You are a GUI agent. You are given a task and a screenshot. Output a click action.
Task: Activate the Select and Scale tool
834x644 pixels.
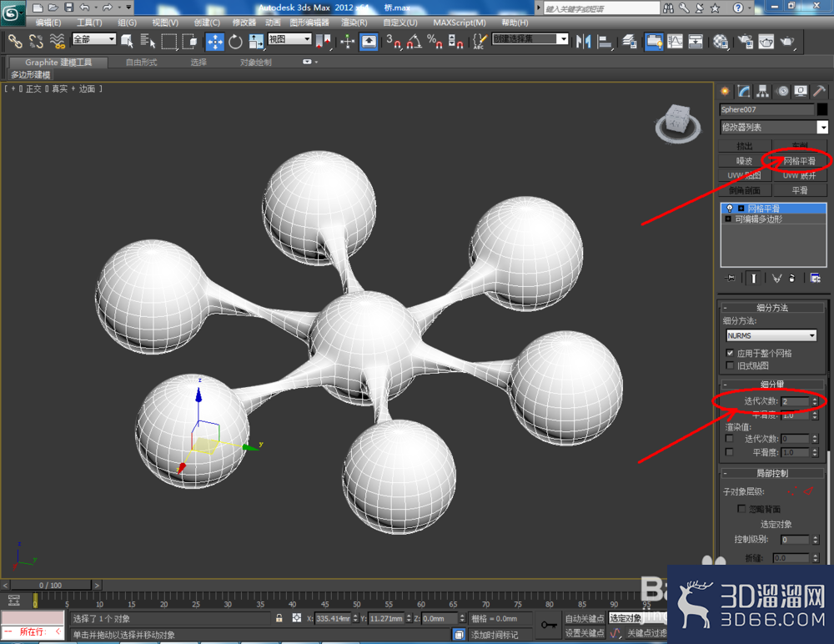click(x=256, y=42)
